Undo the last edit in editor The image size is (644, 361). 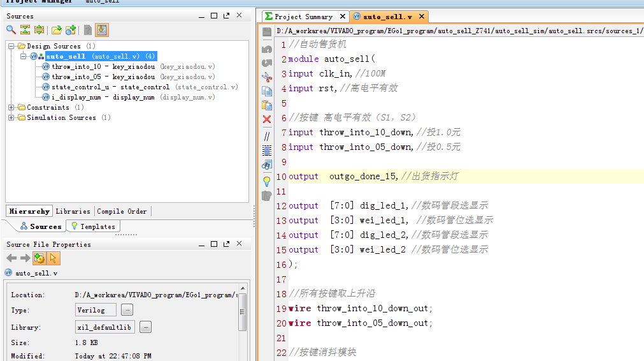tap(266, 49)
